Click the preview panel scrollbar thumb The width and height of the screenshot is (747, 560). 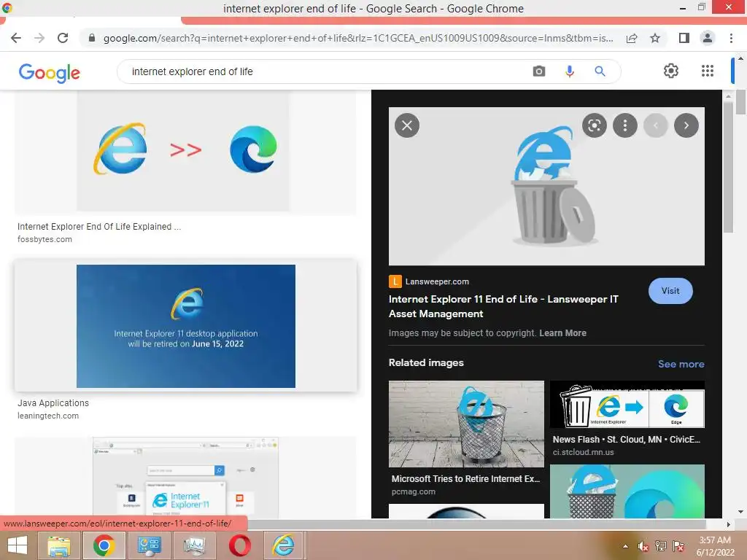click(x=728, y=167)
